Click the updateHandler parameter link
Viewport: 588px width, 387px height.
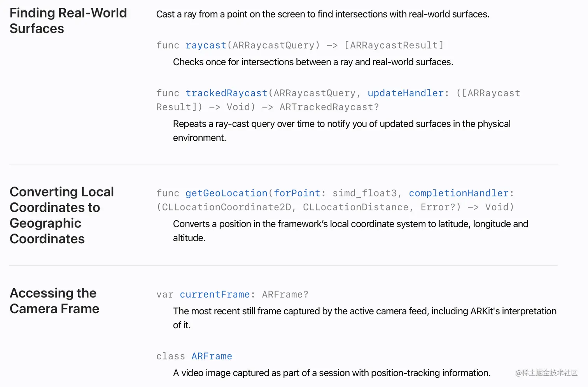coord(406,93)
